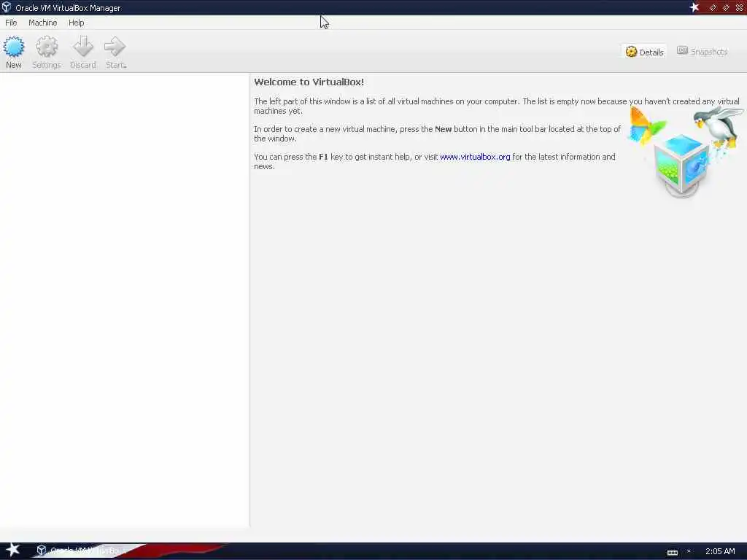Click the bold word New in instructions
Image resolution: width=747 pixels, height=560 pixels.
(443, 129)
